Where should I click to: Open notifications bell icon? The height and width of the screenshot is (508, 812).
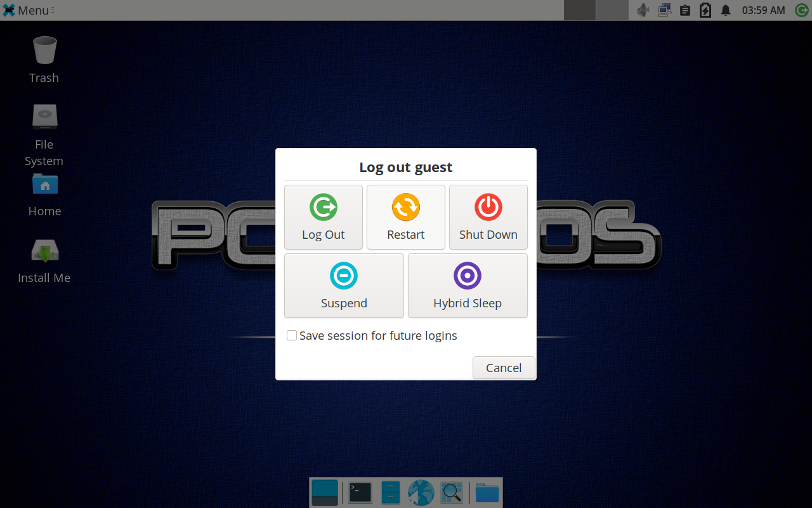726,10
